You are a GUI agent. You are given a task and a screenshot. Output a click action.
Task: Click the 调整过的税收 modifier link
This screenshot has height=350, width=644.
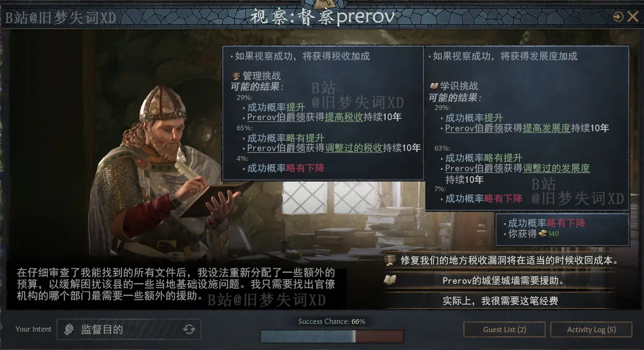coord(353,148)
